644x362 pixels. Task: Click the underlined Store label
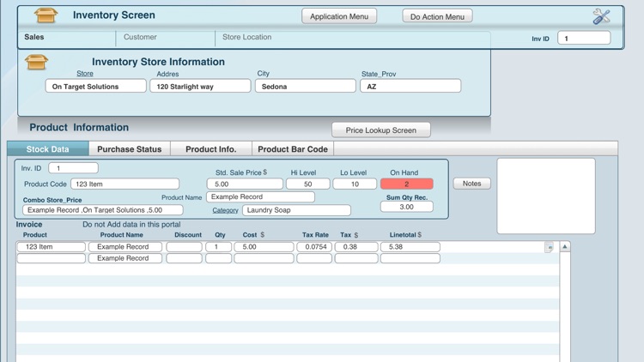click(85, 74)
